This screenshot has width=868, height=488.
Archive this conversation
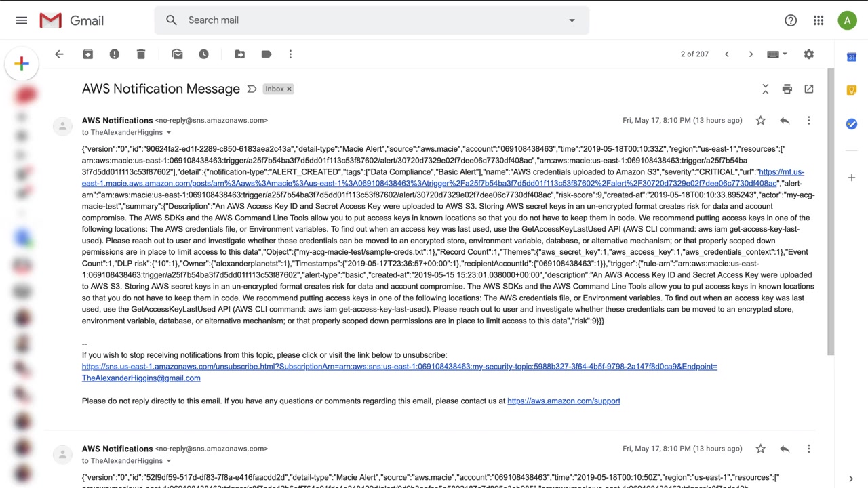pyautogui.click(x=88, y=54)
